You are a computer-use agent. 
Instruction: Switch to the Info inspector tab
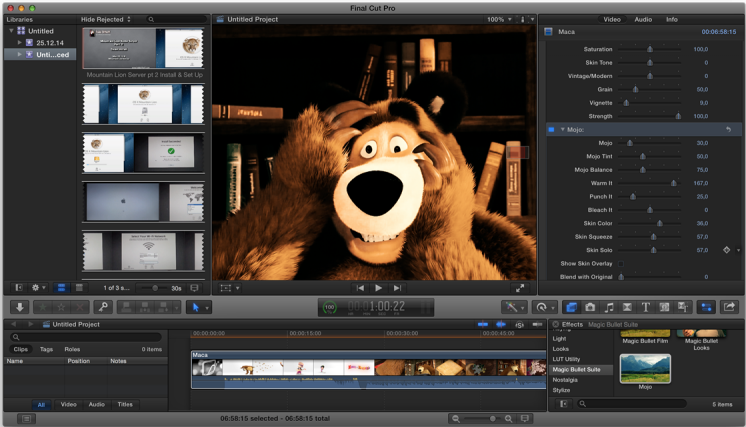point(672,19)
